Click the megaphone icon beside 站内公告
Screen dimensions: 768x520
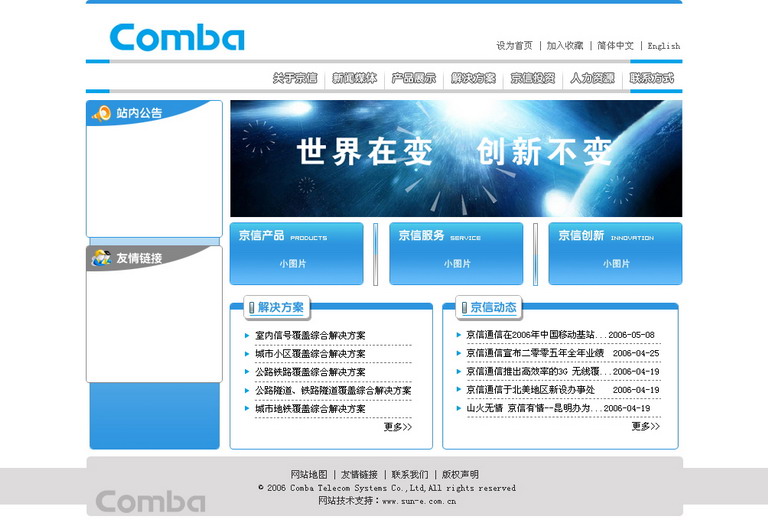[x=101, y=113]
